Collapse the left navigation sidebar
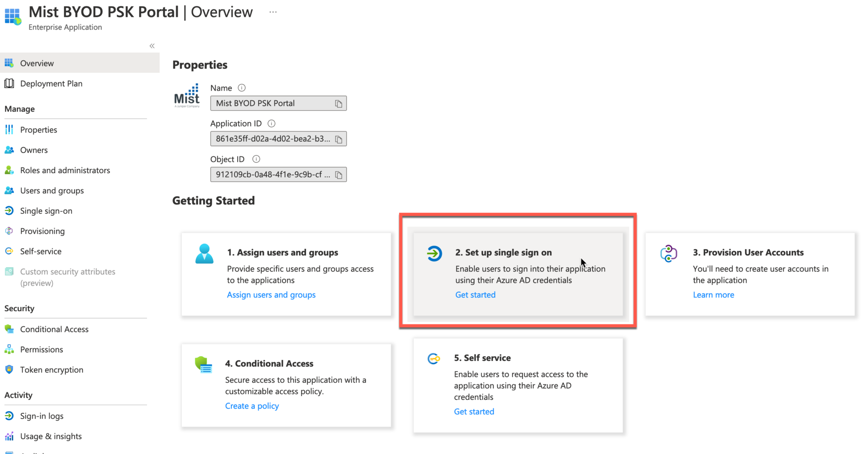The image size is (868, 454). [x=152, y=46]
